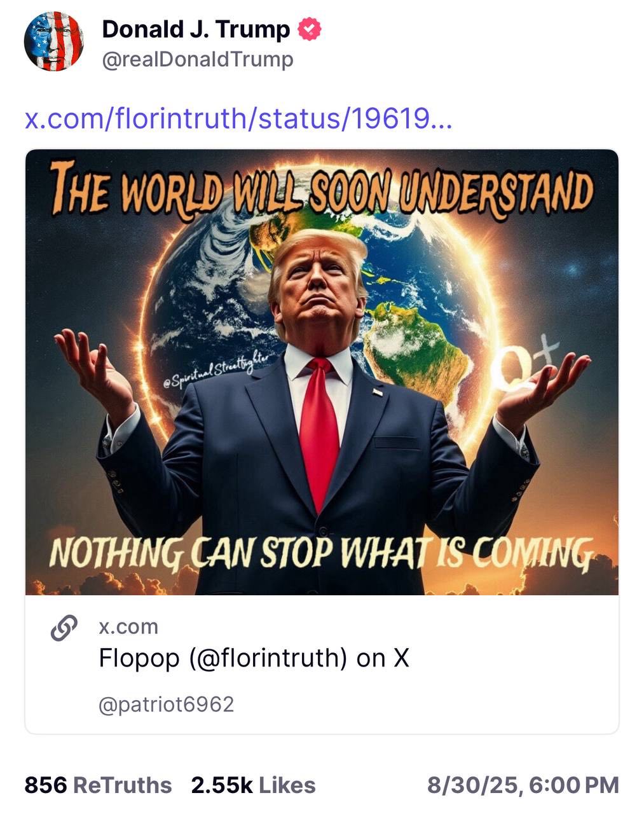
Task: Click the @patriot6962 handle
Action: click(167, 704)
